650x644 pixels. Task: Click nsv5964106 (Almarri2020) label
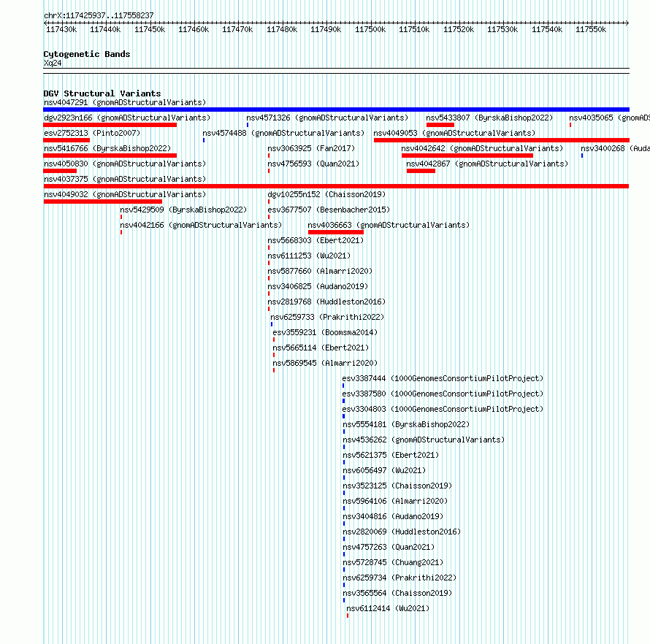(x=395, y=501)
